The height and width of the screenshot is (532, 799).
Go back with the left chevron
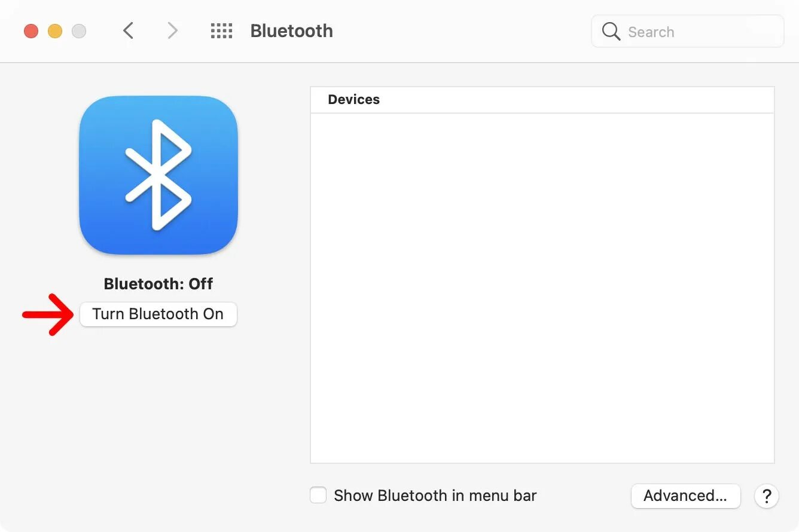pos(128,30)
